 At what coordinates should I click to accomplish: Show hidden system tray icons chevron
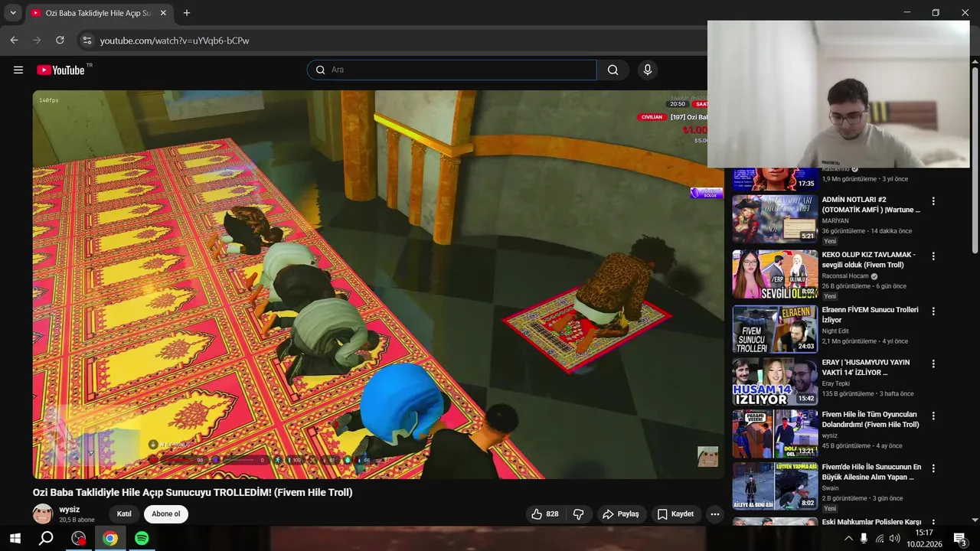pyautogui.click(x=848, y=539)
